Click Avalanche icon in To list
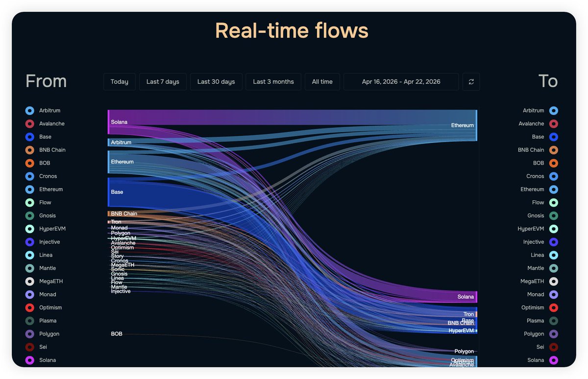The image size is (588, 379). coord(554,124)
